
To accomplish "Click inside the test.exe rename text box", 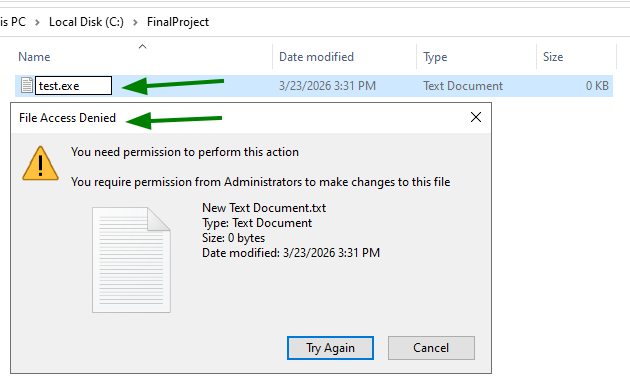I will (x=74, y=86).
